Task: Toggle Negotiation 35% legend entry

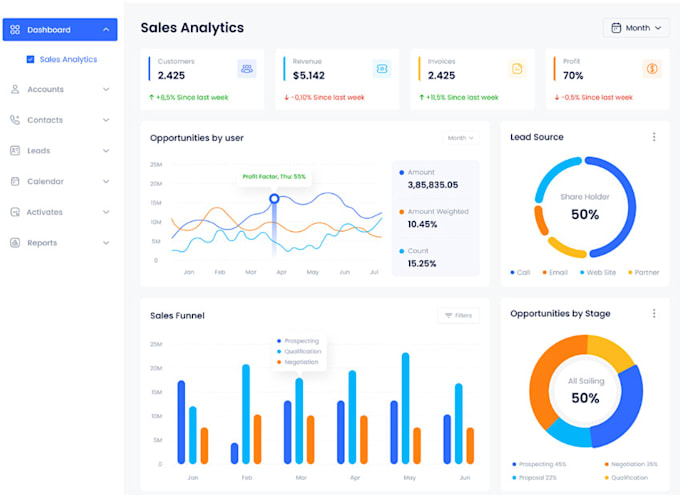Action: (x=631, y=464)
